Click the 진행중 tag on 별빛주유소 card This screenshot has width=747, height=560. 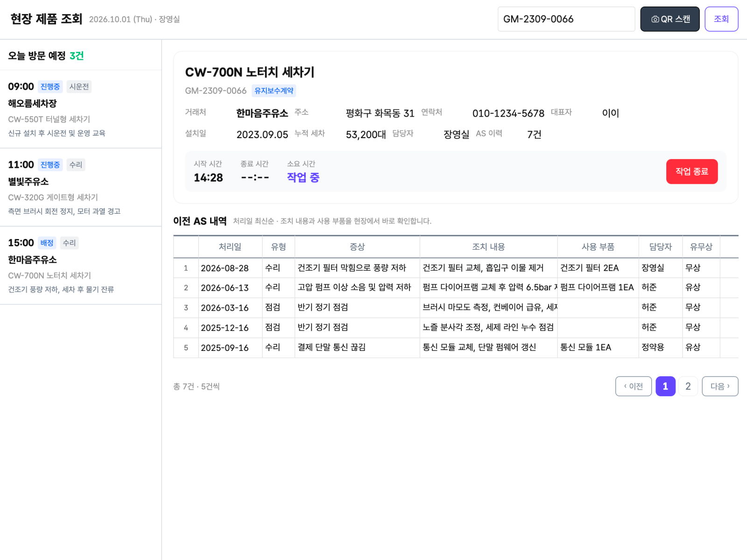click(50, 165)
